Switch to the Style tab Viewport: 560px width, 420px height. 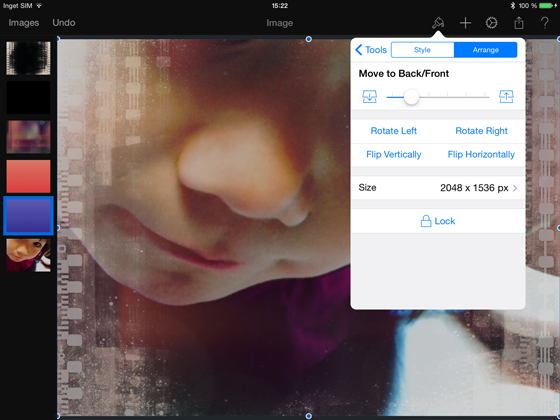click(422, 50)
